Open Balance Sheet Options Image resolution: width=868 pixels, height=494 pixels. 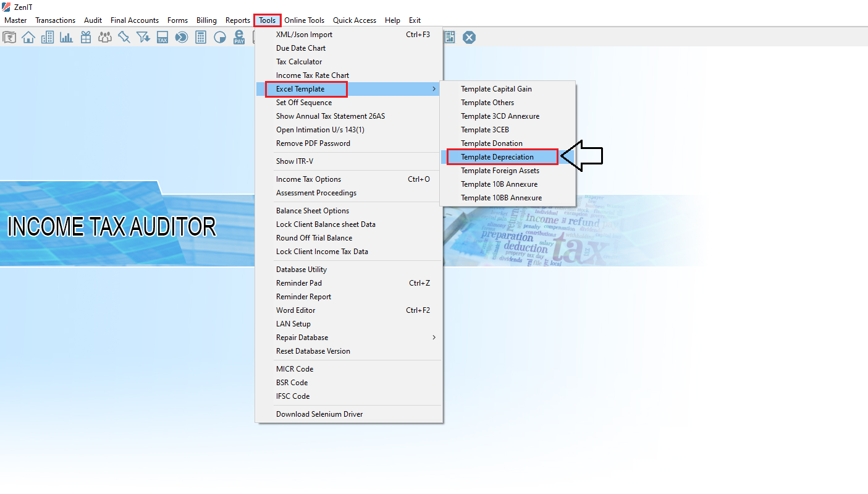coord(349,211)
